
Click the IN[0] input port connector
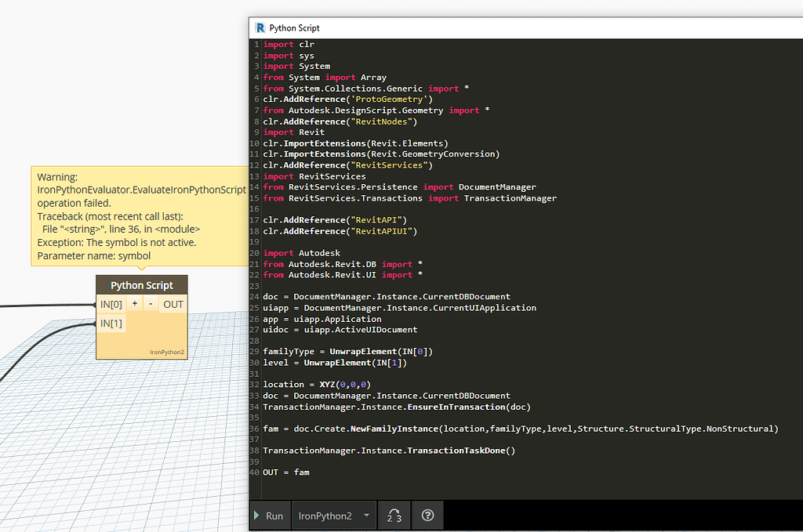pos(111,304)
